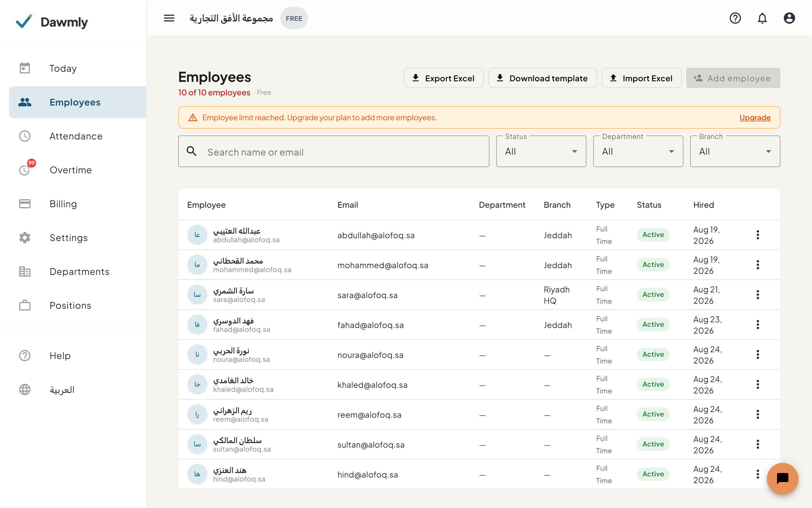
Task: Open row actions for khaled@alofoq.sa
Action: click(x=758, y=384)
